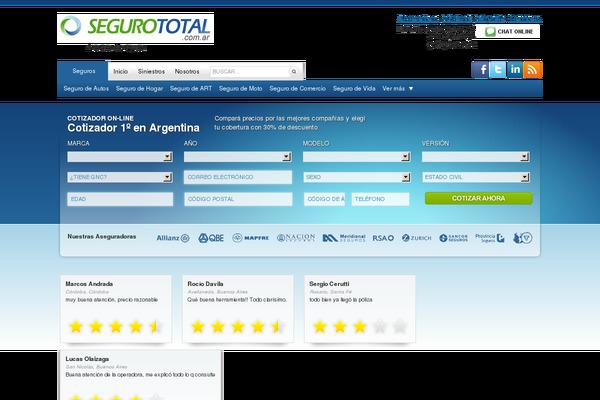Click the Mapfre insurer logo

(x=251, y=238)
